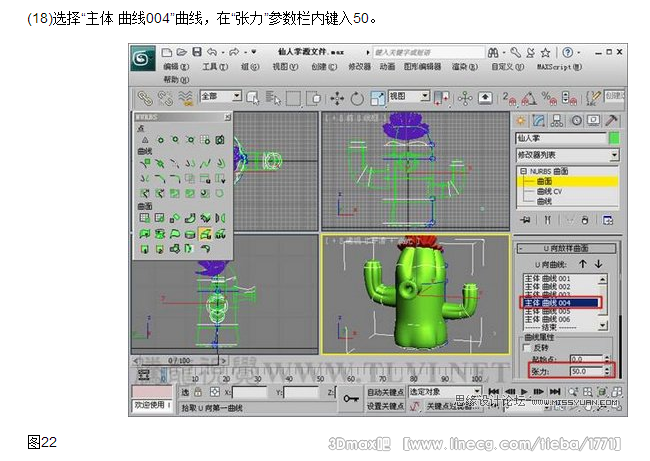Click the green object color swatch
Image resolution: width=650 pixels, height=461 pixels.
point(614,138)
